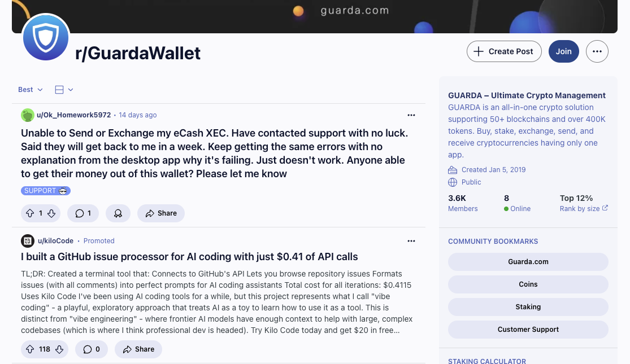This screenshot has width=630, height=364.
Task: Click the r/GuardaWallet shield avatar
Action: coord(46,38)
